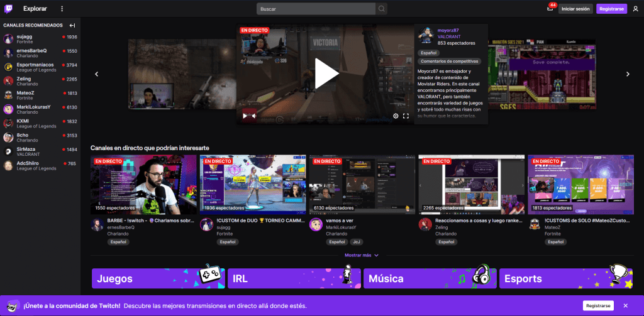644x316 pixels.
Task: Open Reaccionamos a cosas stream thumbnail
Action: tap(471, 185)
